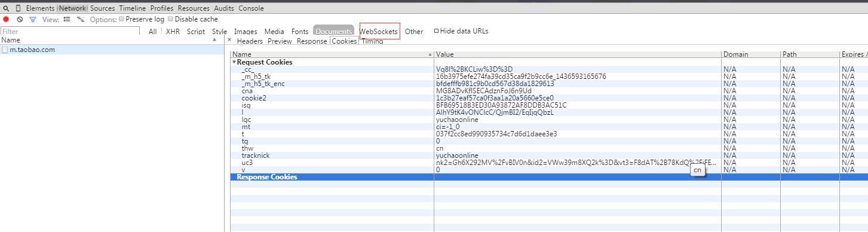Filter requests by Documents
This screenshot has width=868, height=232.
(334, 31)
